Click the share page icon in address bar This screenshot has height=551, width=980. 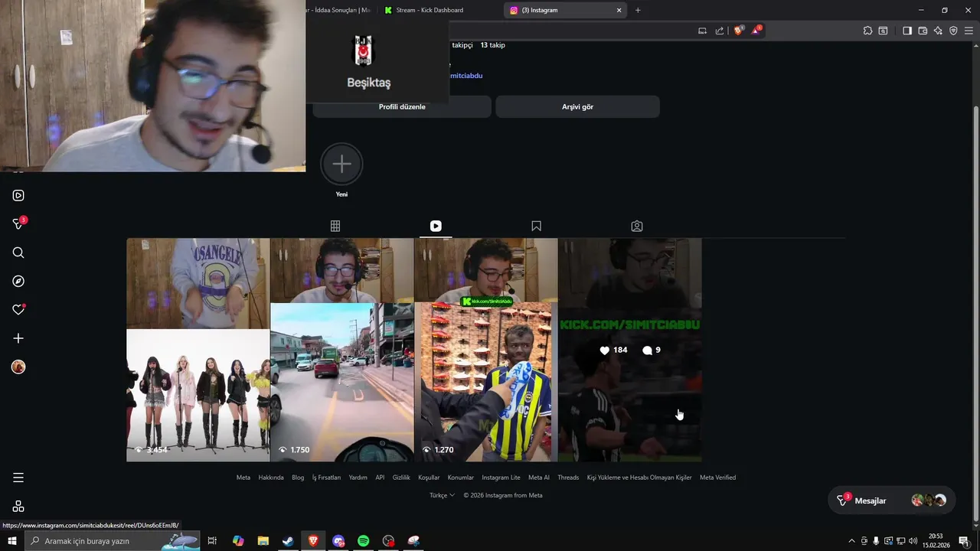(720, 31)
